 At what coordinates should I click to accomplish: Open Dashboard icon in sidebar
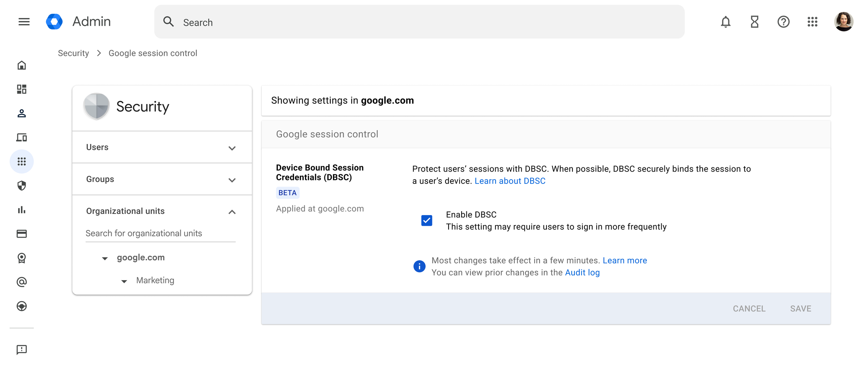[x=22, y=89]
